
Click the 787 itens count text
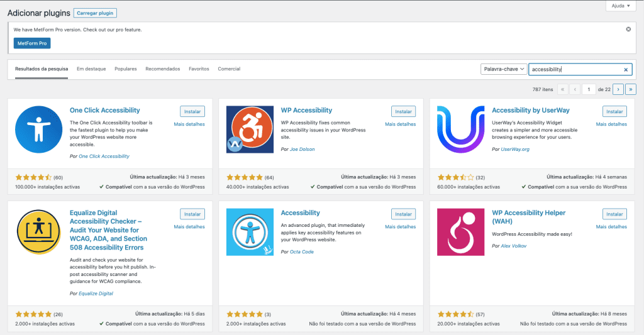(543, 89)
